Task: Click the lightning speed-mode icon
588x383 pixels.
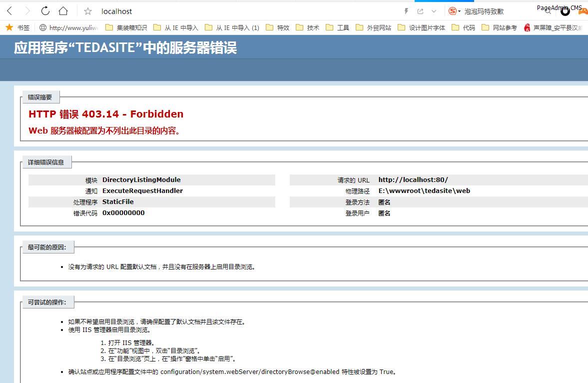Action: pyautogui.click(x=406, y=11)
